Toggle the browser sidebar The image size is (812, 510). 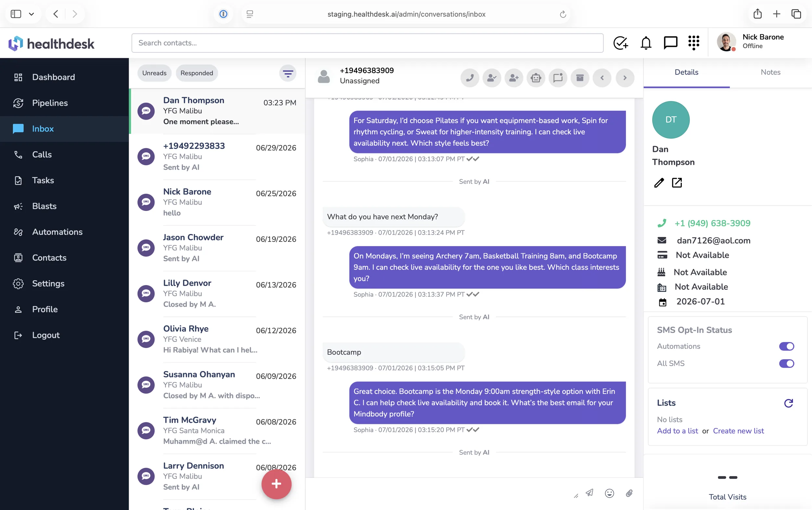pos(16,14)
